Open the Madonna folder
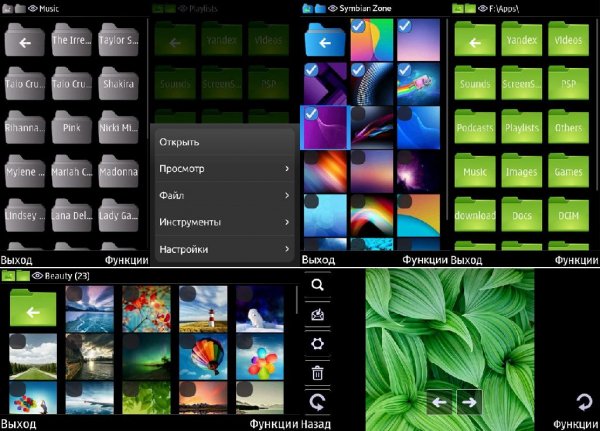Image resolution: width=600 pixels, height=431 pixels. [x=118, y=171]
